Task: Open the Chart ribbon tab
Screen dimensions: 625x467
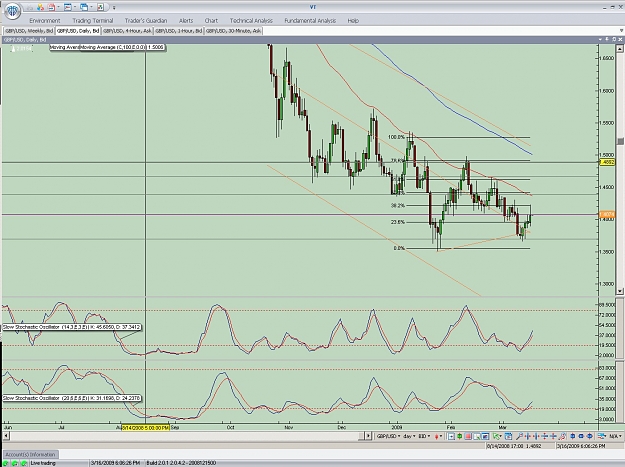Action: click(x=211, y=20)
